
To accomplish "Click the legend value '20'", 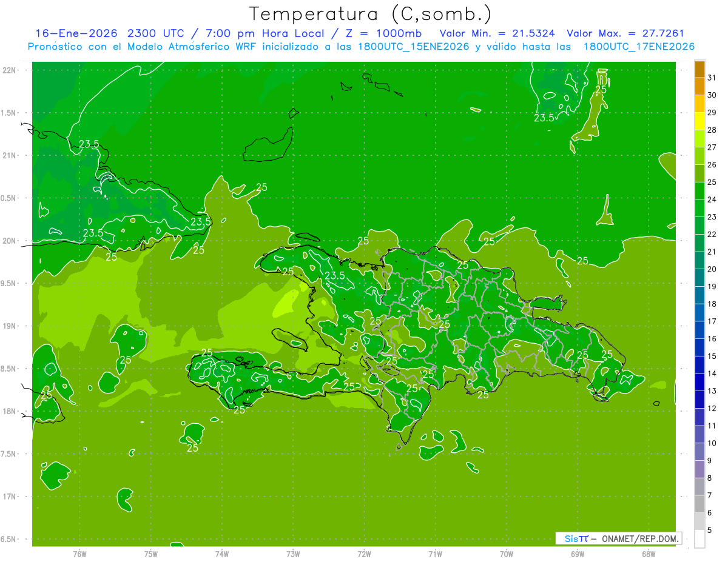I will coord(712,269).
